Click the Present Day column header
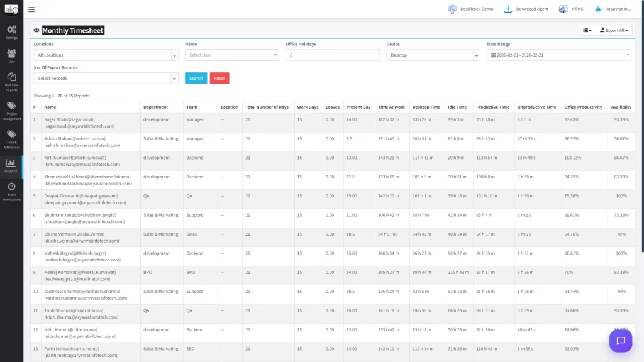Screen dimensions: 644x362 (x=358, y=107)
